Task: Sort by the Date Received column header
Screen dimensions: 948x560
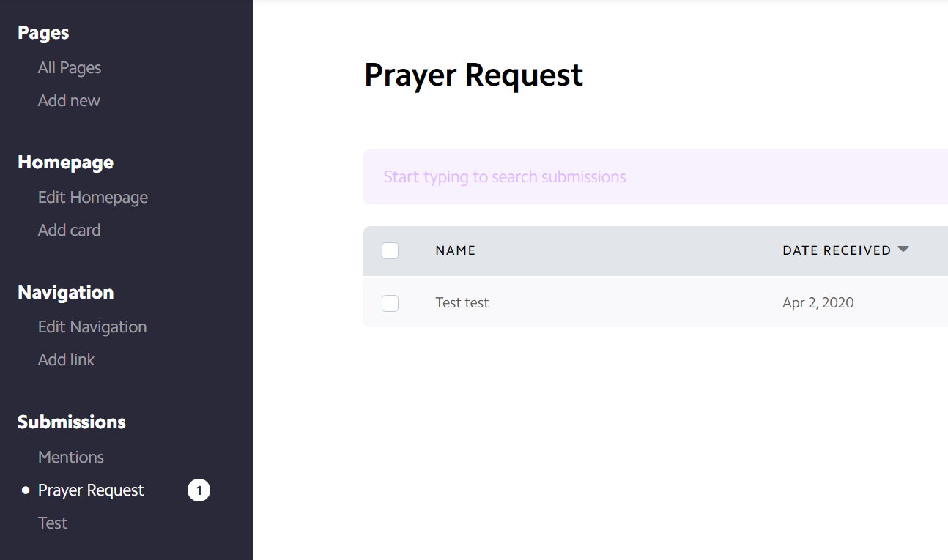Action: click(x=837, y=250)
